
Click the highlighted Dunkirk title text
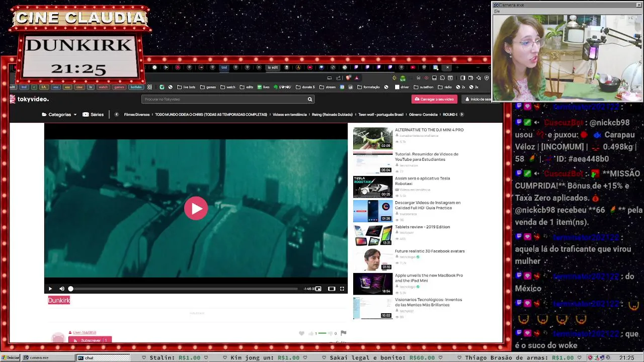tap(59, 300)
